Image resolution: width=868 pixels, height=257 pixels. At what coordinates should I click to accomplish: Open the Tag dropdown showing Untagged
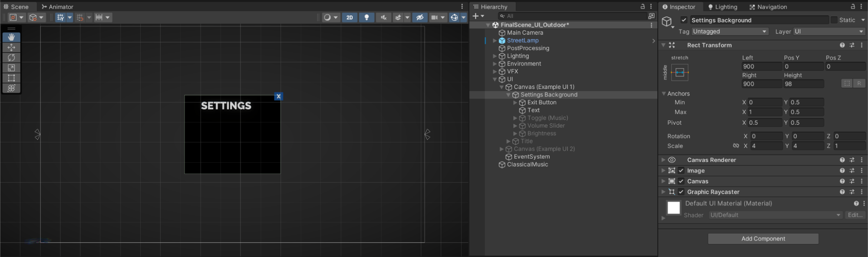point(729,32)
